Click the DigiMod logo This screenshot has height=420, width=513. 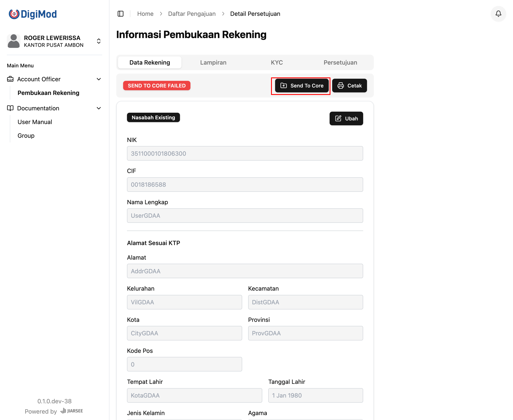[x=33, y=14]
